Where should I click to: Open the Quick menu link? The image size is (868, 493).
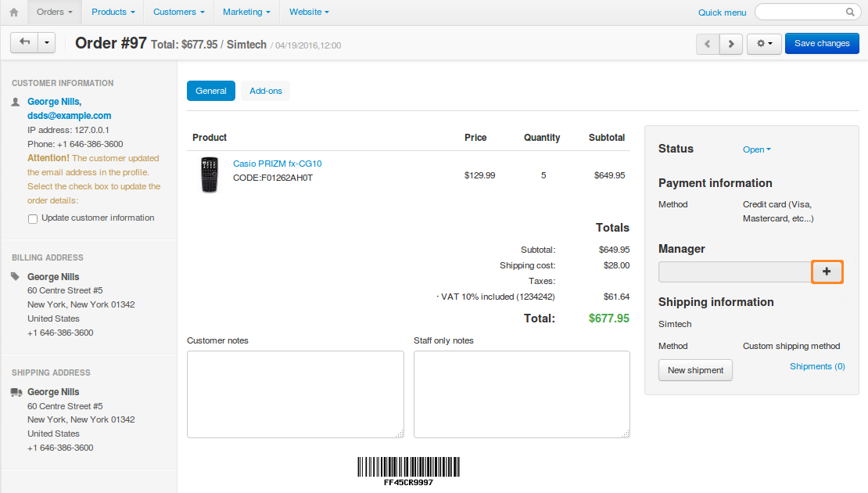(722, 13)
